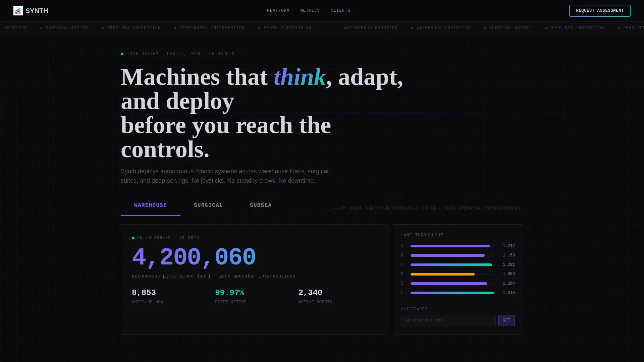This screenshot has width=644, height=362.
Task: Click the 4.2M units sorted caption
Action: 429,208
